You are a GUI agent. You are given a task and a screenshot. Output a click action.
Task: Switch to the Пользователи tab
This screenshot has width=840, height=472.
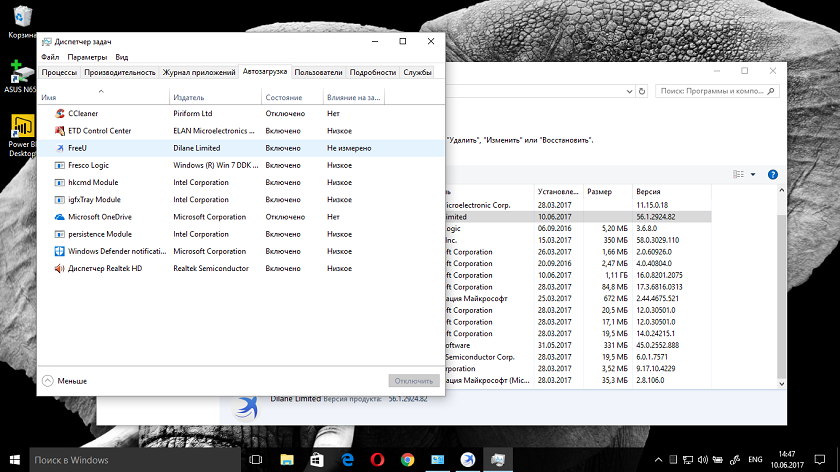click(x=318, y=72)
